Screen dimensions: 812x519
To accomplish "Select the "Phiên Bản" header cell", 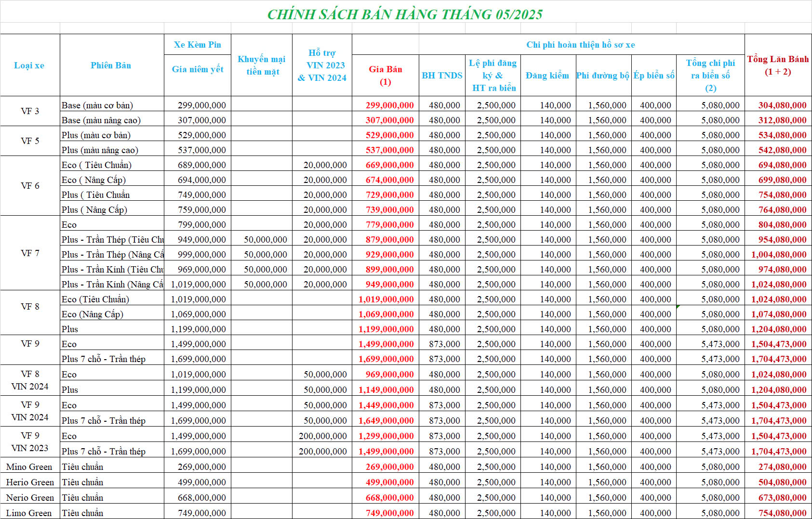I will pyautogui.click(x=111, y=65).
